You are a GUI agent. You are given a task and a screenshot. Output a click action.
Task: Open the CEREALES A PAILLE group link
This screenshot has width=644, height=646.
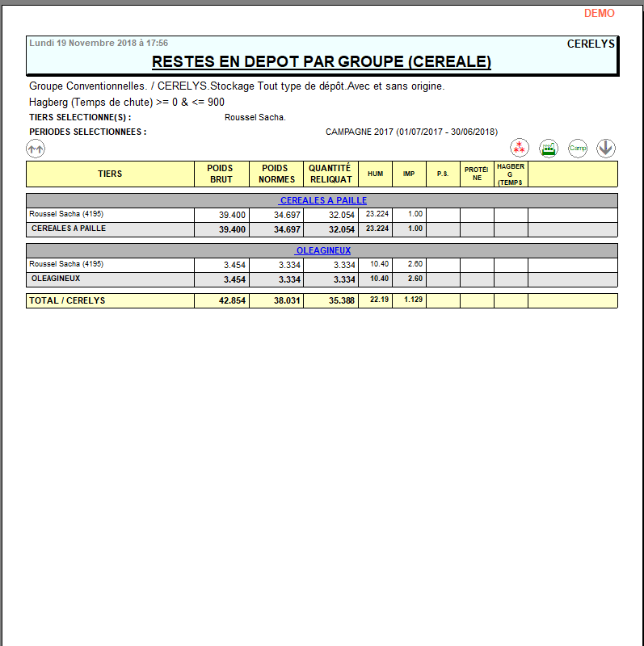(323, 200)
